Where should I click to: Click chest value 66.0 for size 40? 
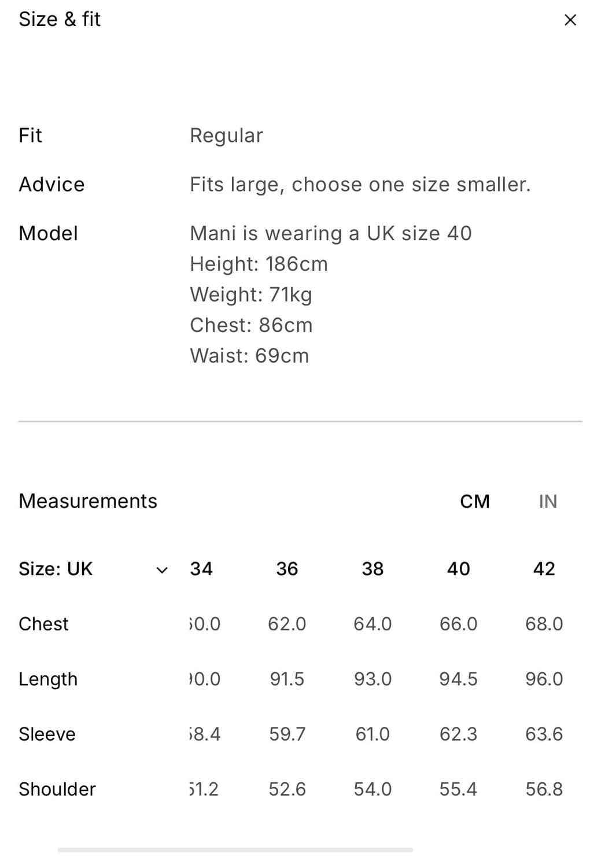(x=459, y=624)
